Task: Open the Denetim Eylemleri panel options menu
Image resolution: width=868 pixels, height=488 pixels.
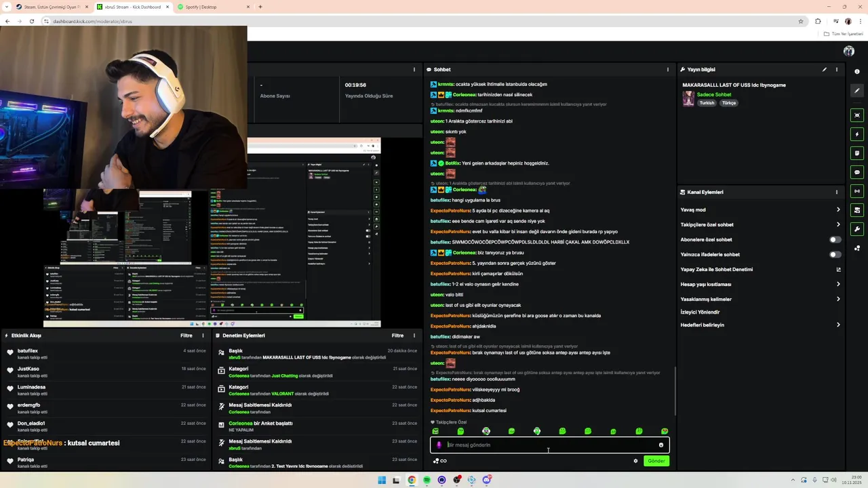Action: pyautogui.click(x=414, y=335)
